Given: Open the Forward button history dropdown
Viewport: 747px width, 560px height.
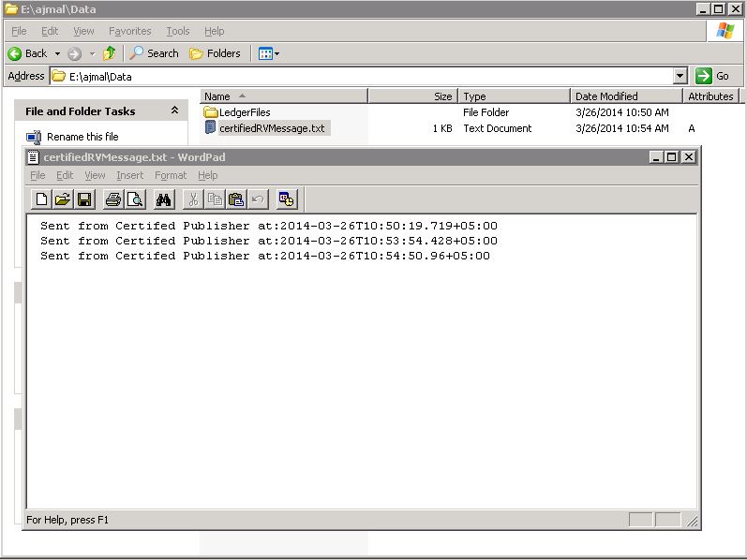Looking at the screenshot, I should (92, 53).
